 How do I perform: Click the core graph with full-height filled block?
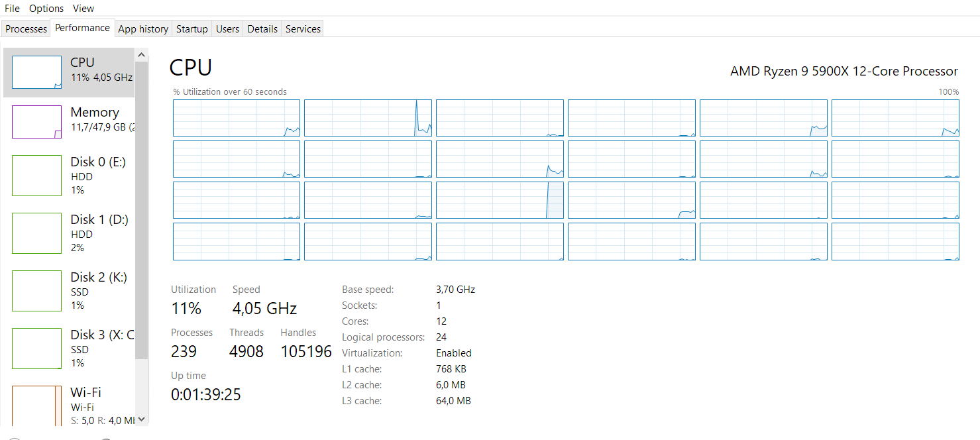click(500, 200)
